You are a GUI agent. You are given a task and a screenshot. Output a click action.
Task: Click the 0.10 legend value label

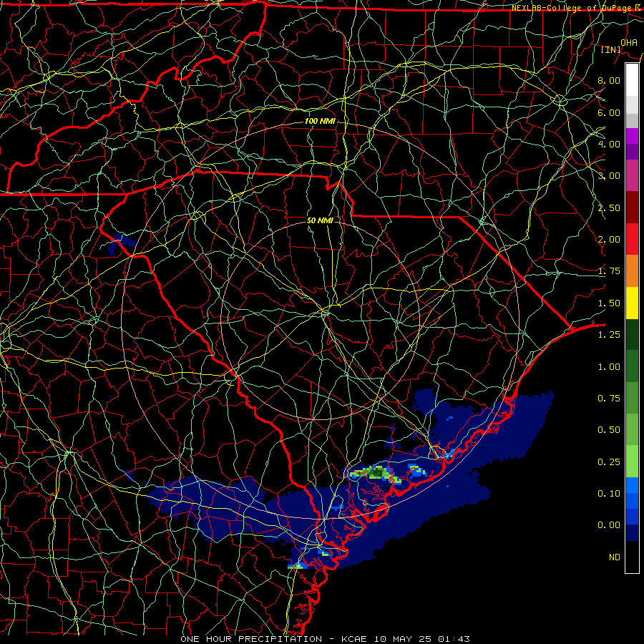[x=609, y=494]
